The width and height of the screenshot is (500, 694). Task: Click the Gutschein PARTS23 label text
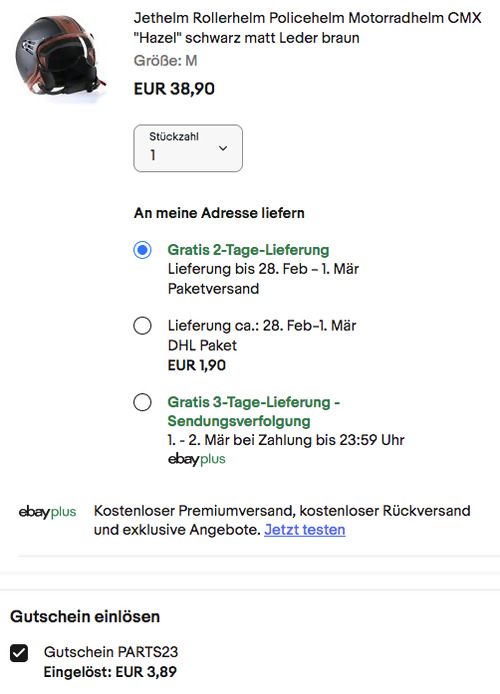[x=111, y=652]
